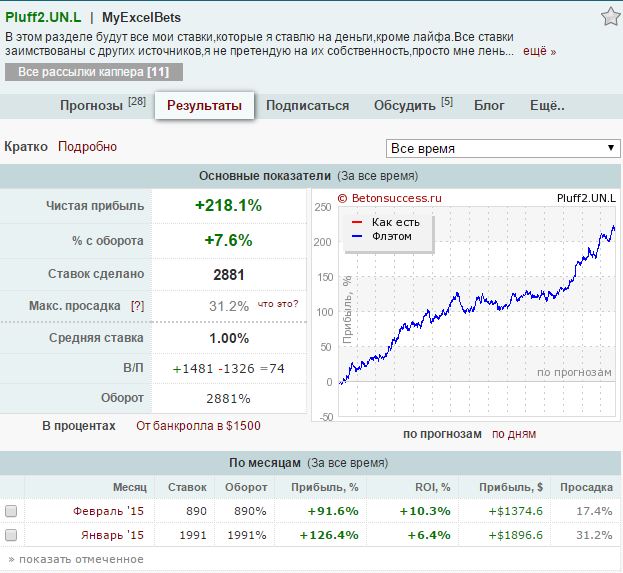Select От банкролла в $1500 mode

coord(198,426)
